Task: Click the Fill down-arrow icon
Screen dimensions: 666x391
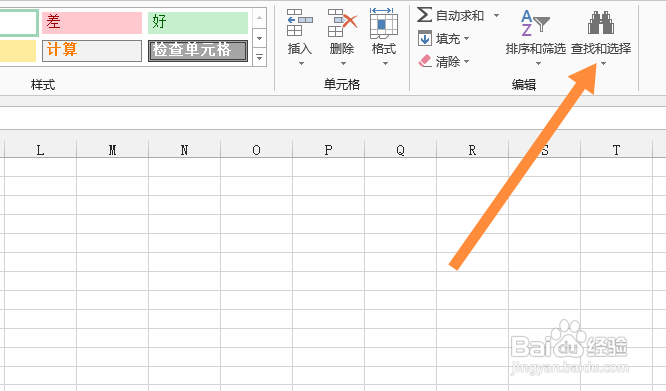Action: 425,39
